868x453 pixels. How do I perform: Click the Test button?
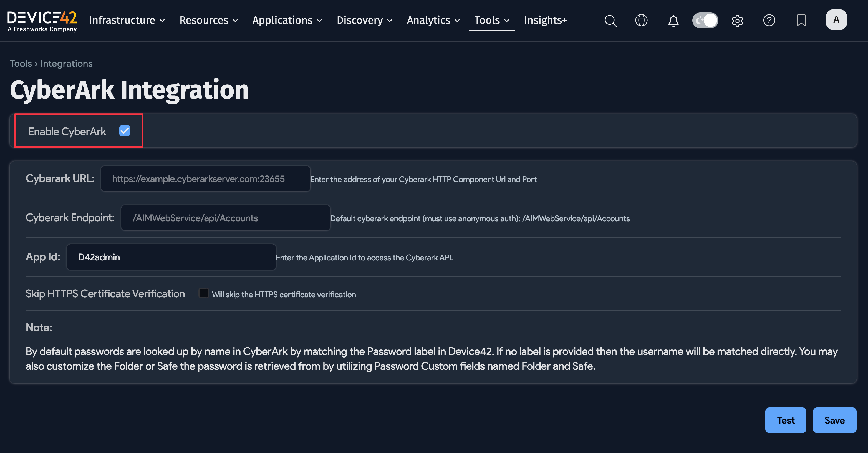785,420
